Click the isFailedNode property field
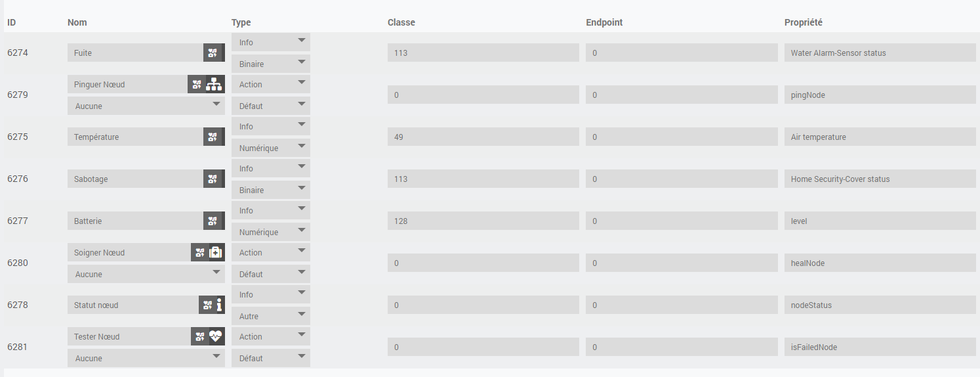 point(880,347)
